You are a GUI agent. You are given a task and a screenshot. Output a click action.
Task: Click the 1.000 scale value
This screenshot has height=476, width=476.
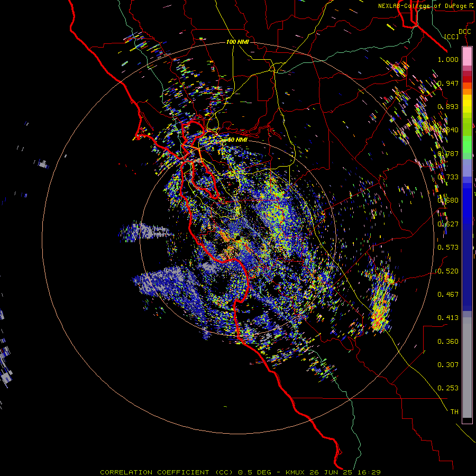[x=448, y=59]
